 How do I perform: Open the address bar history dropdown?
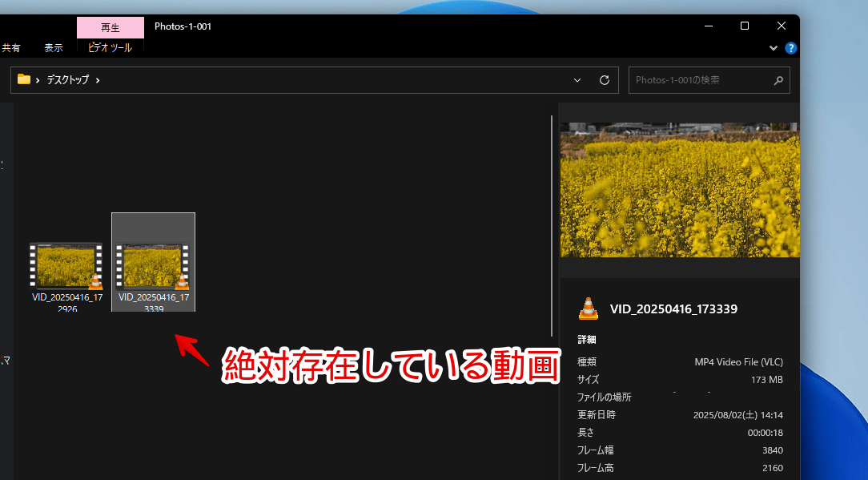pyautogui.click(x=578, y=80)
